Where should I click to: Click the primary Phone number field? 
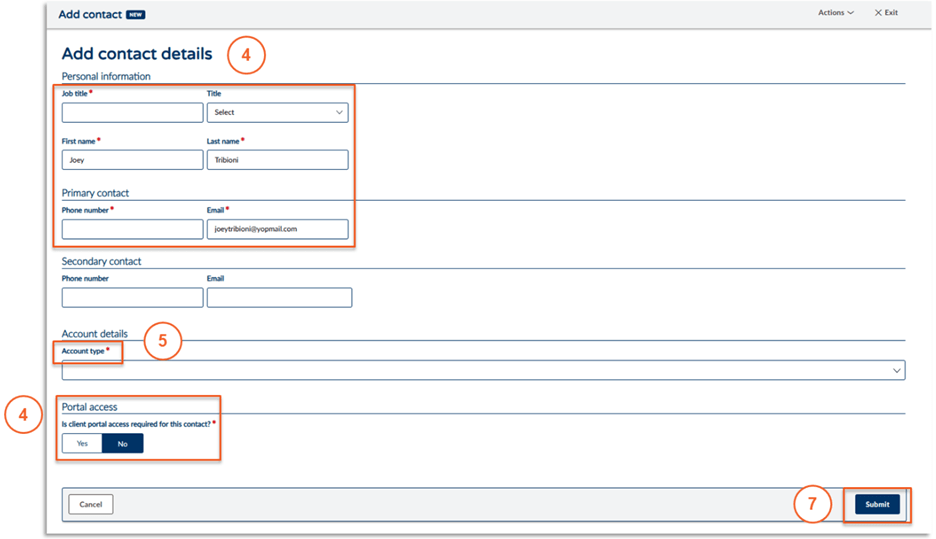132,229
